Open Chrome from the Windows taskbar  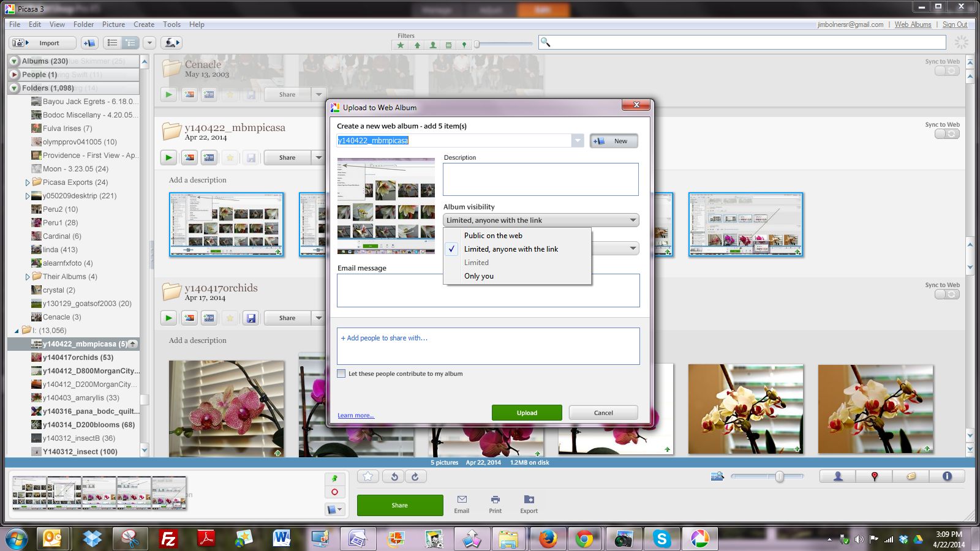[x=584, y=539]
